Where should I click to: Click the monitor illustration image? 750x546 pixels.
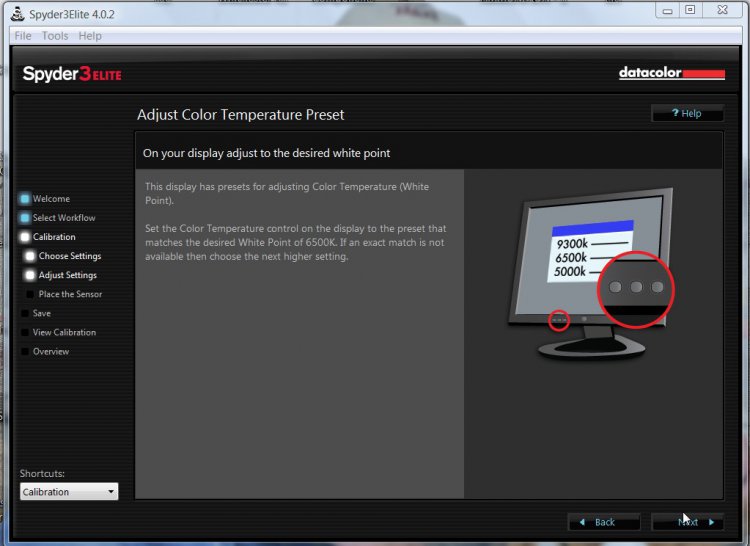click(x=591, y=273)
